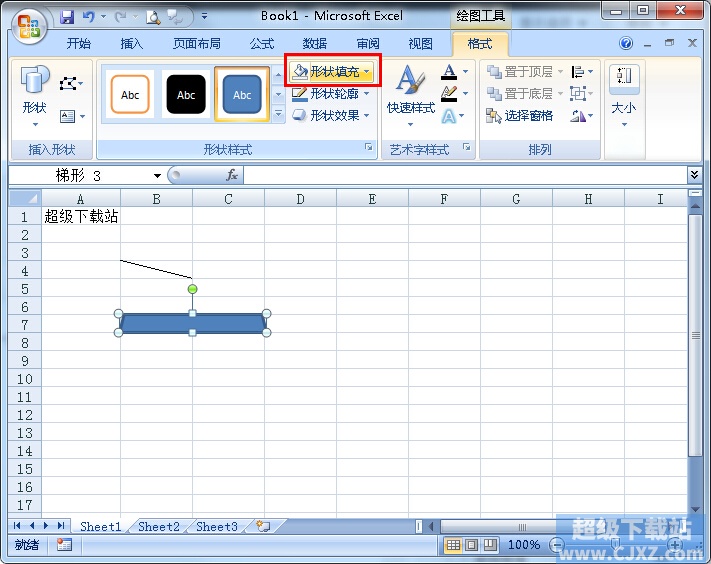Switch to the 公式 tab
This screenshot has height=564, width=711.
[x=262, y=44]
